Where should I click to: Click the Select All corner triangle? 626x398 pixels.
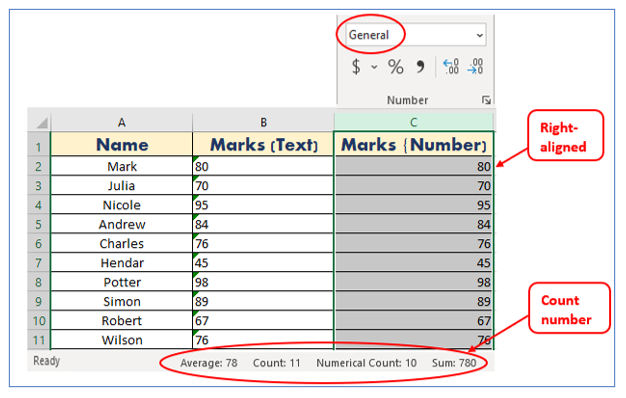coord(42,122)
